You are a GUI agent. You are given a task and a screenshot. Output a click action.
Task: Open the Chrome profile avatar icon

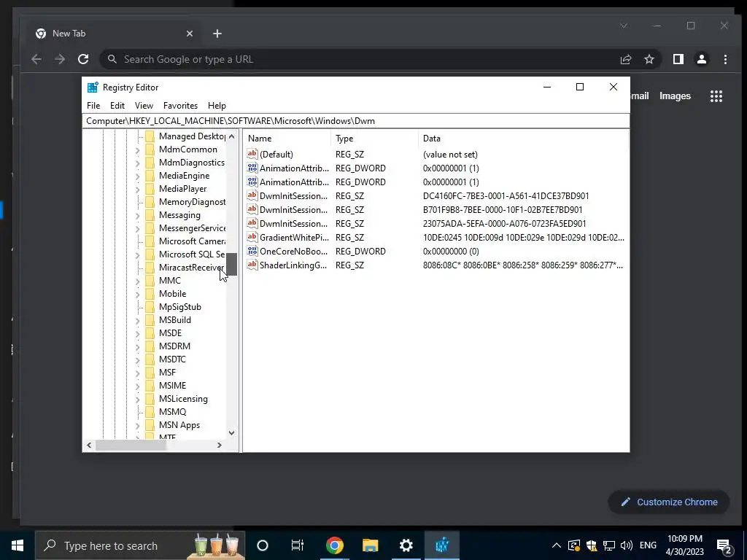click(701, 59)
